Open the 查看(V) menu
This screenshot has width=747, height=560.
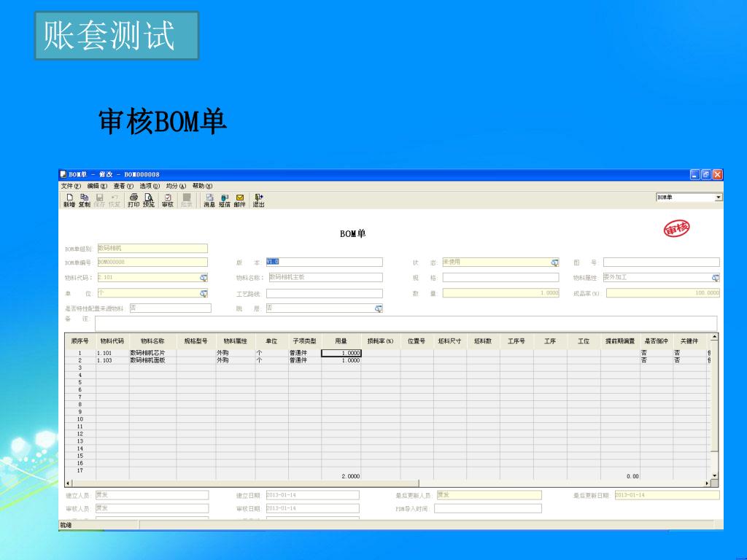[x=123, y=186]
